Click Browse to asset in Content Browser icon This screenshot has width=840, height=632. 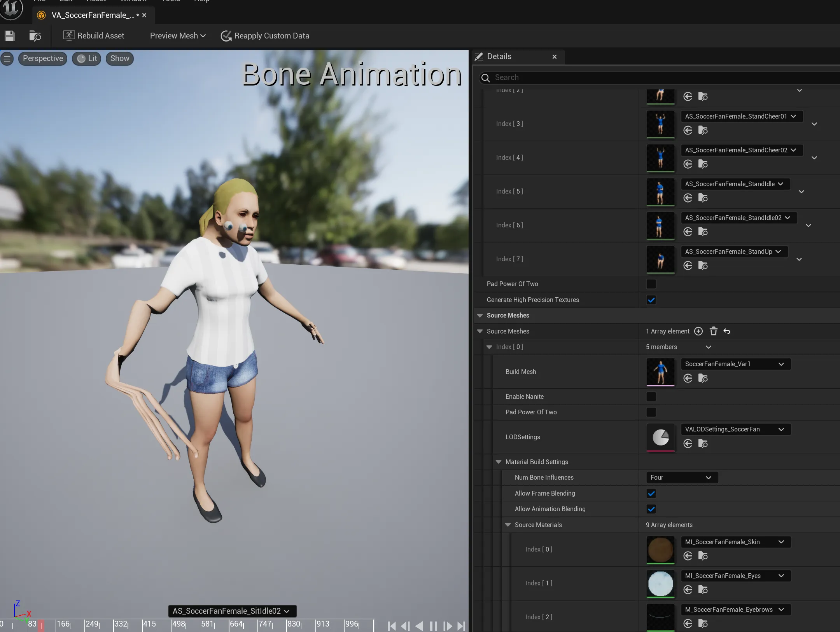(35, 36)
